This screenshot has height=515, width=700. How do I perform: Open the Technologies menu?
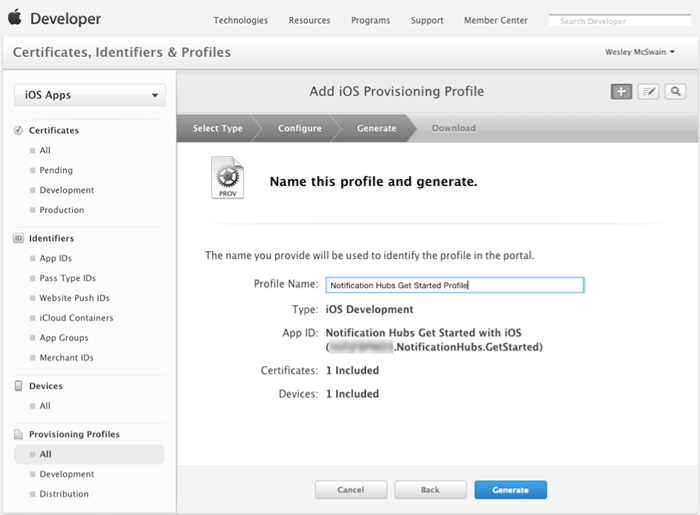[x=241, y=21]
